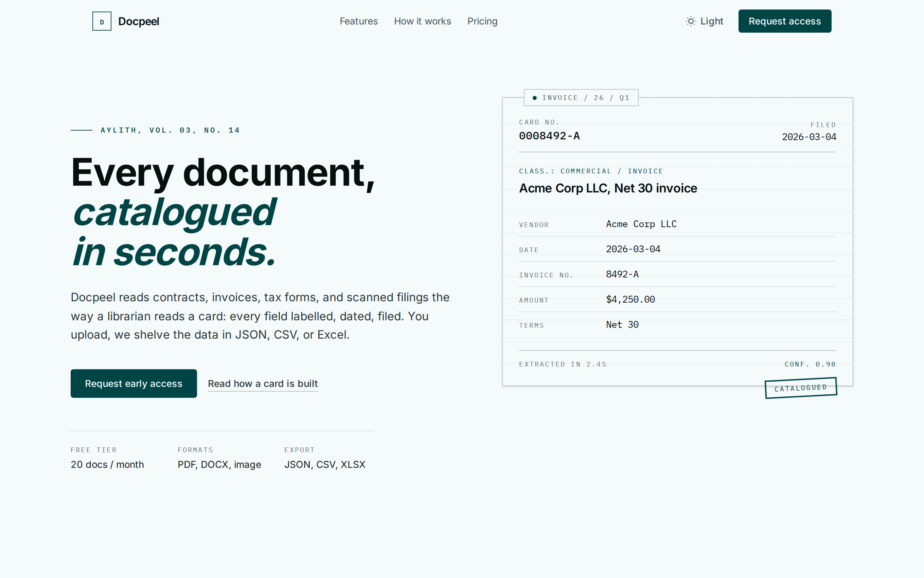Click the TERMS field label

point(531,326)
